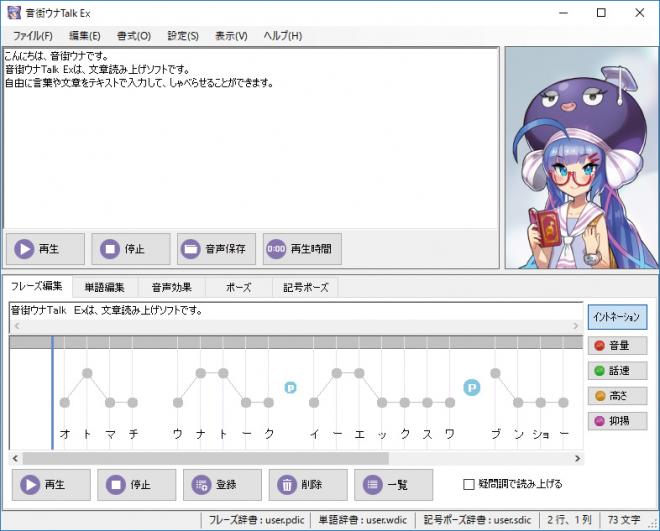The height and width of the screenshot is (531, 660).
Task: Open the 表示(V) menu
Action: coord(231,36)
